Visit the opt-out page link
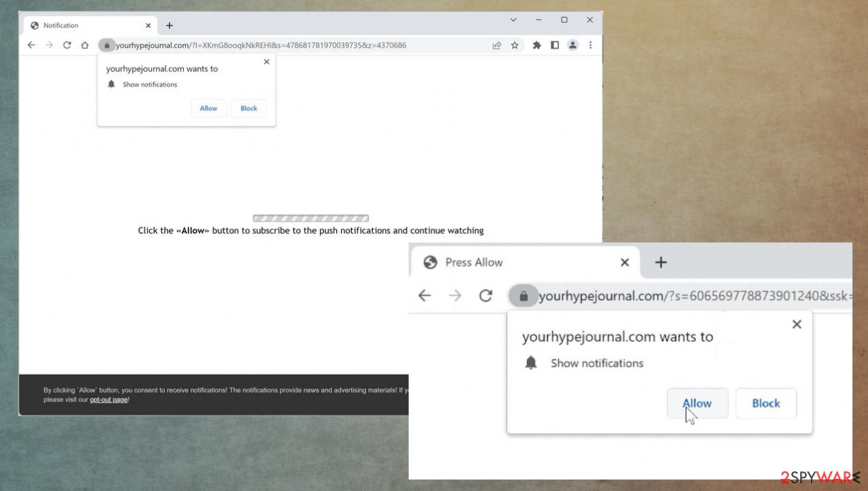This screenshot has width=868, height=491. coord(108,399)
